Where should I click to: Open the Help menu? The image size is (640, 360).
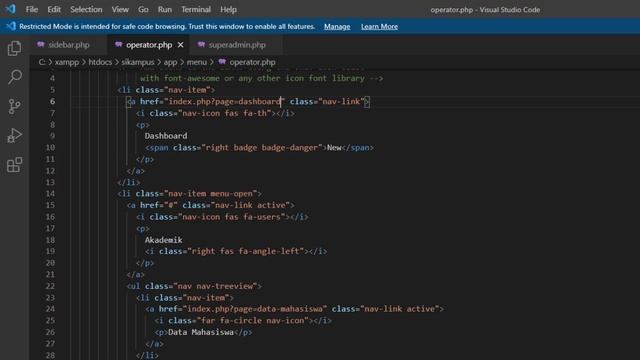point(228,9)
